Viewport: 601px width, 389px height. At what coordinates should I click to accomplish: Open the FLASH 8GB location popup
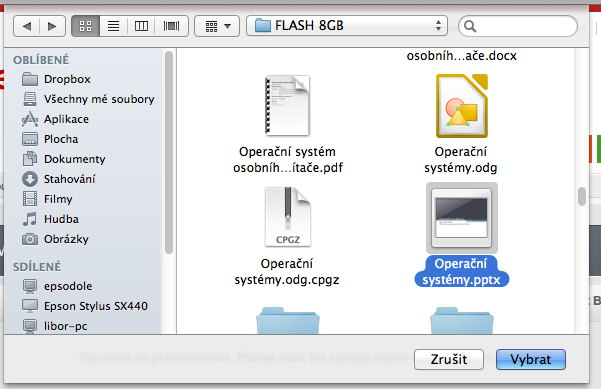347,26
